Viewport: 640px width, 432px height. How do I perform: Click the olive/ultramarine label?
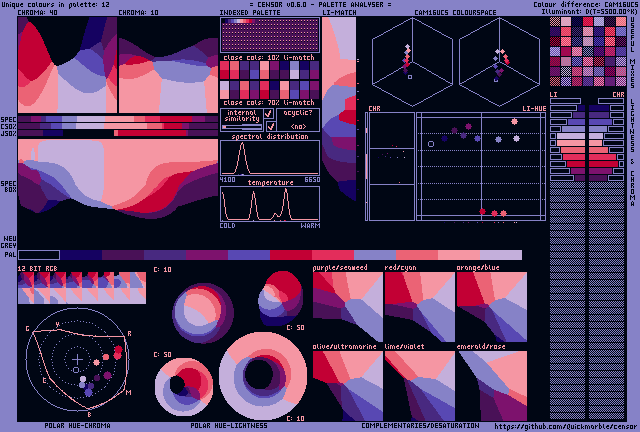[x=344, y=346]
